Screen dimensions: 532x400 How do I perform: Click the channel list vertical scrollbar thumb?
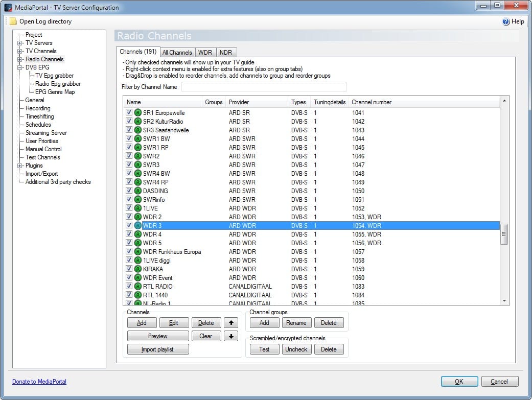click(x=504, y=234)
